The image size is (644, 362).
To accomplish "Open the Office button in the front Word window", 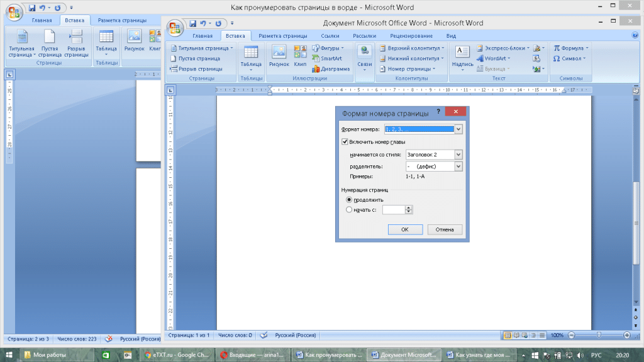I will [175, 28].
